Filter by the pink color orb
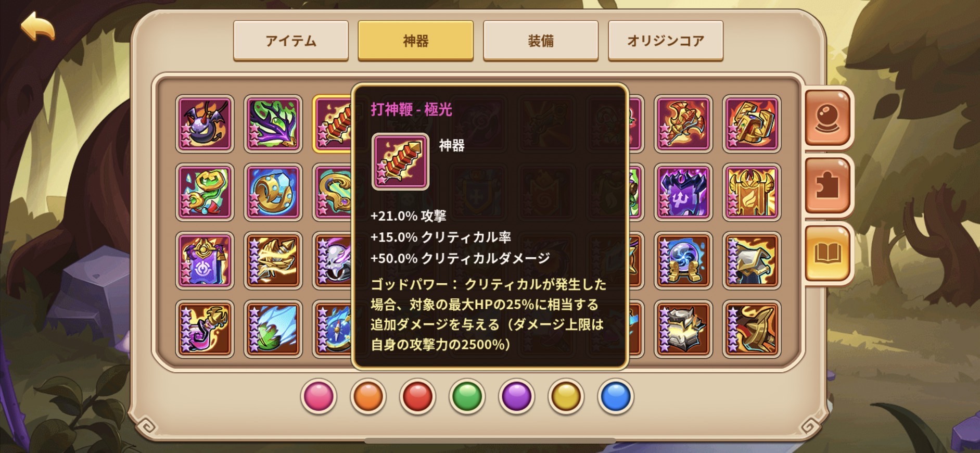The width and height of the screenshot is (980, 453). click(x=319, y=397)
